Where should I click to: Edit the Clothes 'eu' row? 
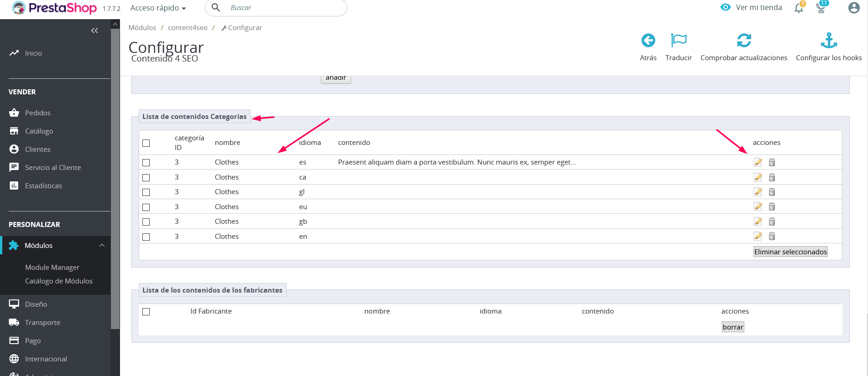coord(758,206)
